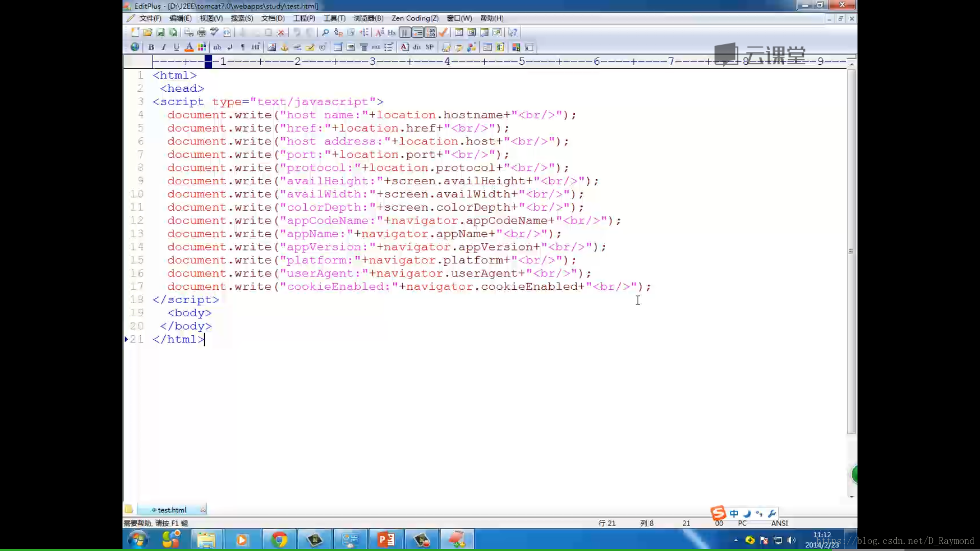Open the 帮助(H) menu
Image resolution: width=980 pixels, height=551 pixels.
click(492, 18)
